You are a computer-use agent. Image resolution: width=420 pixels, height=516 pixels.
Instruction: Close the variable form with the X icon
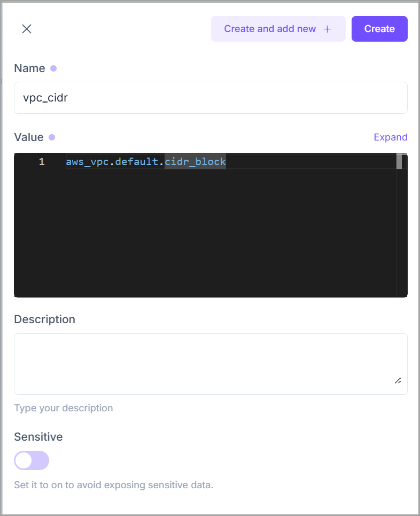(x=27, y=29)
